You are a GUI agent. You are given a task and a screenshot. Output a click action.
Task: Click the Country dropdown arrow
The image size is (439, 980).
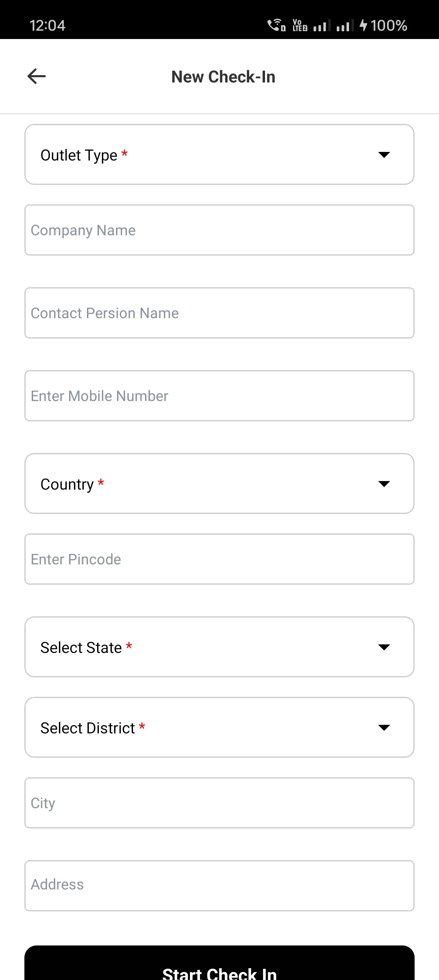(x=384, y=484)
